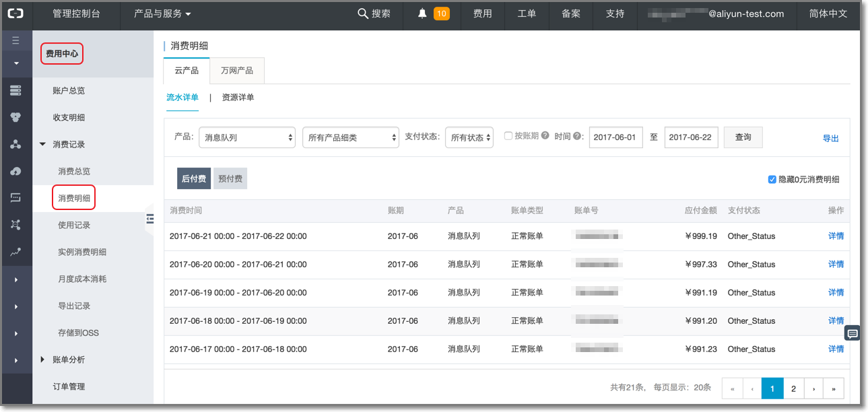The width and height of the screenshot is (868, 412).
Task: Open 详情 for the 2017-06-19 row
Action: 836,293
